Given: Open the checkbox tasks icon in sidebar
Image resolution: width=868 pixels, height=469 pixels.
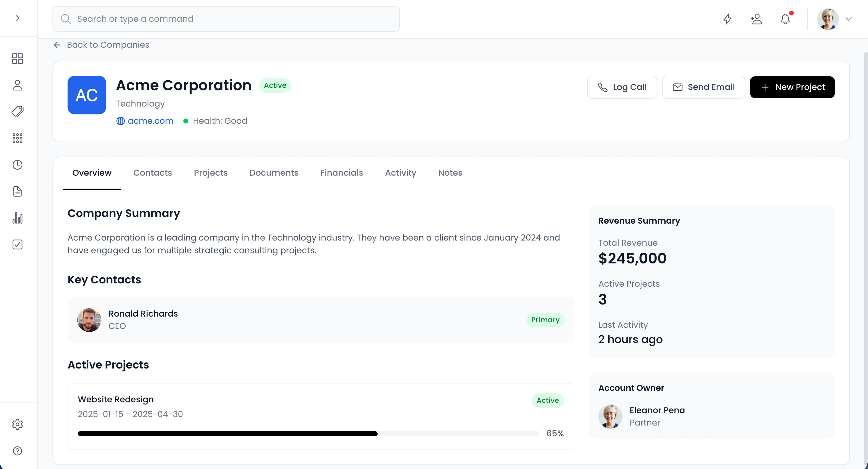Looking at the screenshot, I should click(x=17, y=244).
